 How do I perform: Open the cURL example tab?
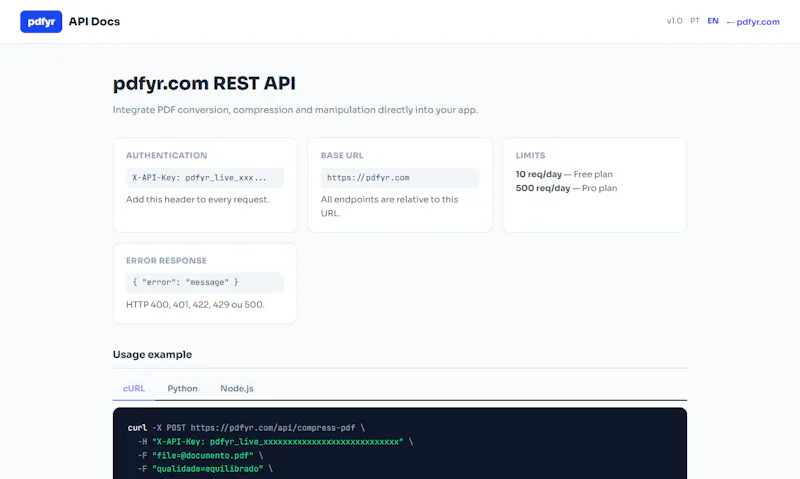click(x=134, y=388)
